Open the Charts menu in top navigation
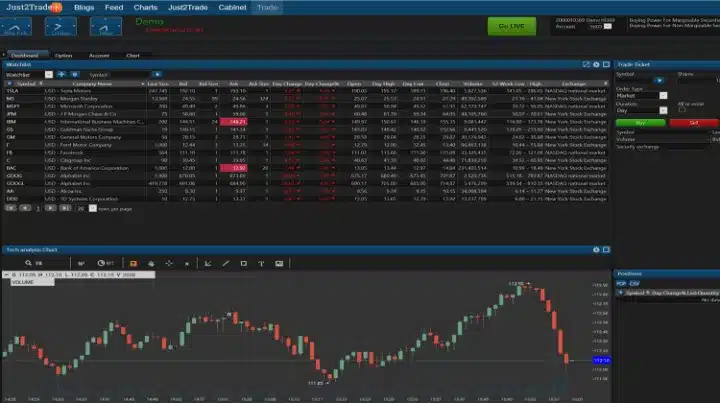This screenshot has width=720, height=403. coord(146,6)
